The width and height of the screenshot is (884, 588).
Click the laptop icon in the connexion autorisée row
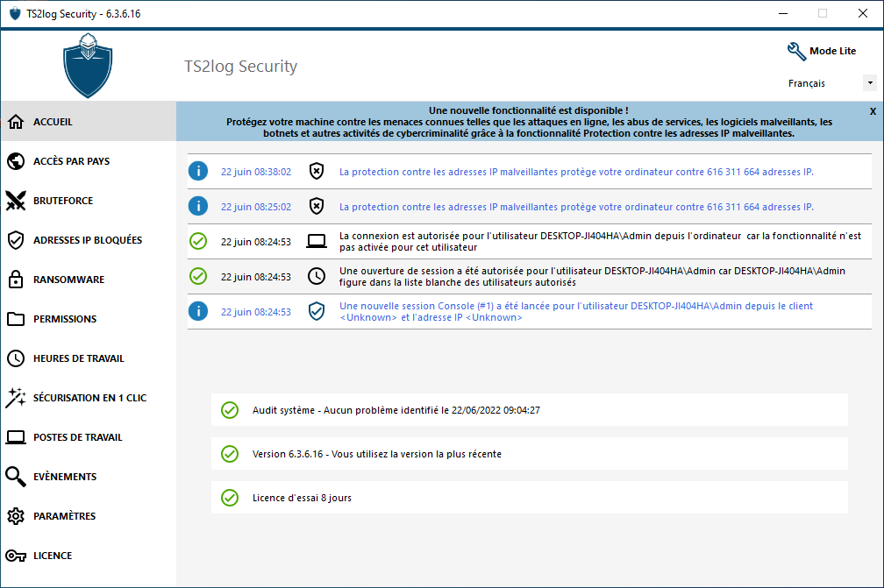[x=317, y=242]
